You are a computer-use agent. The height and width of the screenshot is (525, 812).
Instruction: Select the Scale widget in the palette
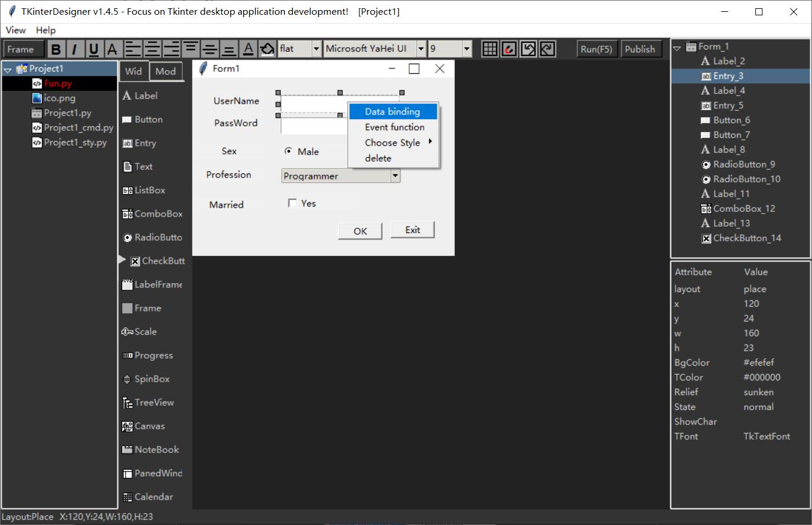[x=139, y=332]
